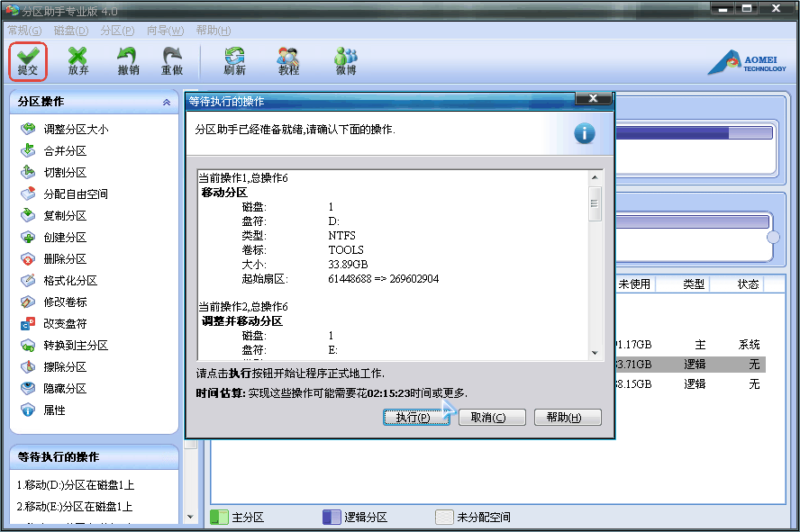The image size is (800, 532).
Task: Click the 撤销 (Undo) toolbar icon
Action: click(128, 60)
